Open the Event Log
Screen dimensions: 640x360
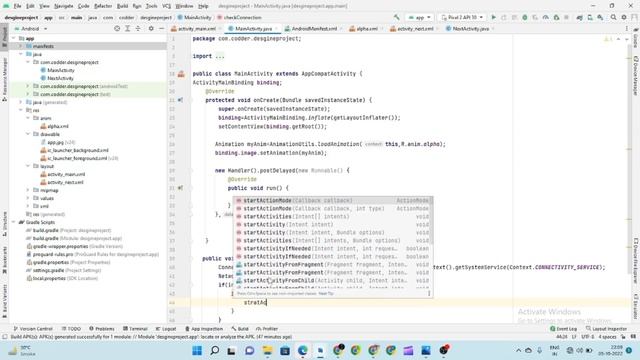pyautogui.click(x=564, y=329)
